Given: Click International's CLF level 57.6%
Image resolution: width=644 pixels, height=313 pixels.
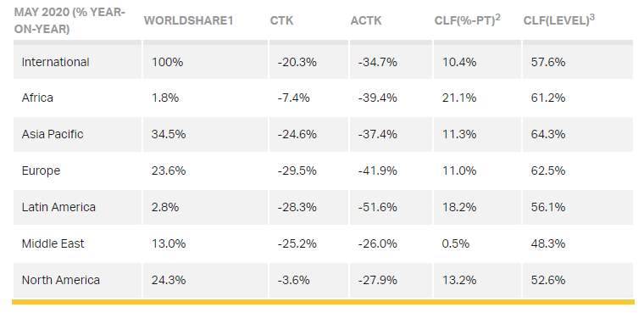Looking at the screenshot, I should coord(548,62).
